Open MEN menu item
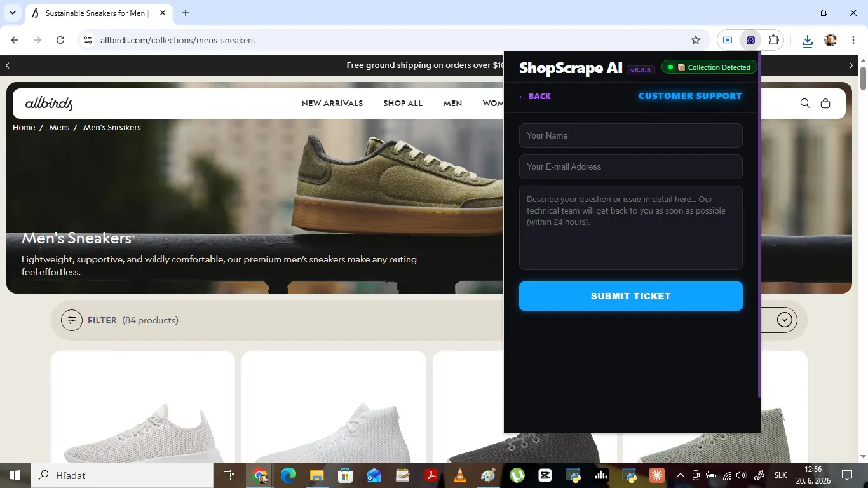The width and height of the screenshot is (868, 488). (452, 104)
